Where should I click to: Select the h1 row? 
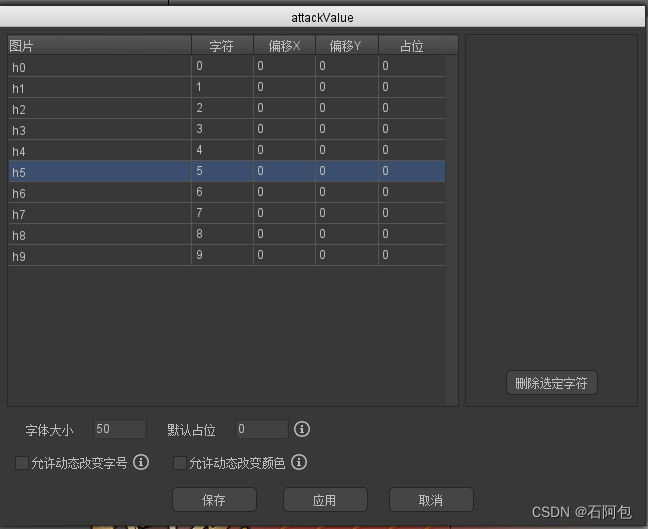227,87
